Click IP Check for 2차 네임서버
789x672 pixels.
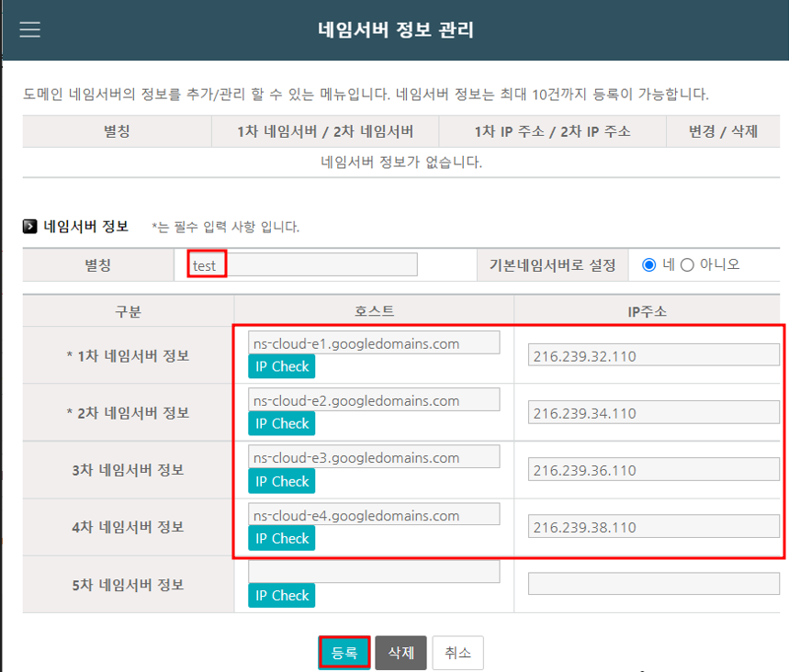tap(282, 423)
